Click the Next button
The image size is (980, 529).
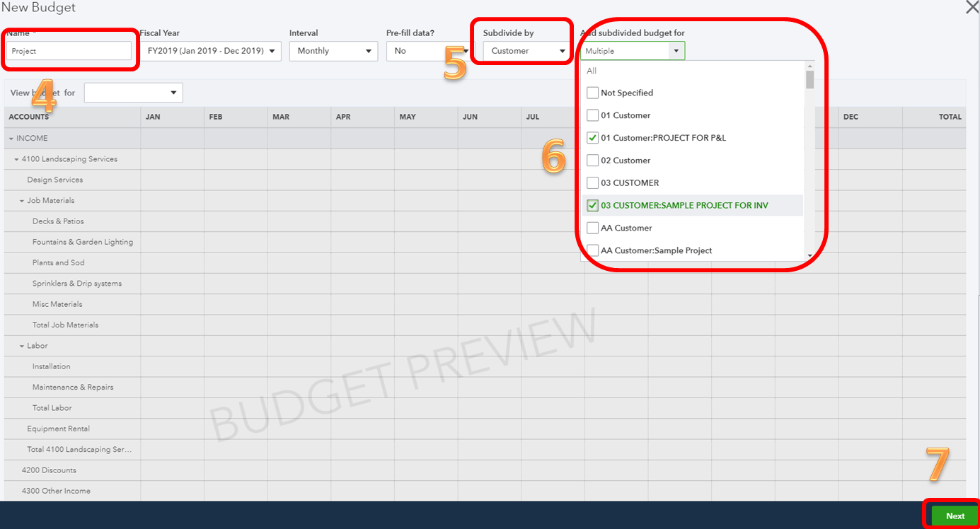coord(955,516)
